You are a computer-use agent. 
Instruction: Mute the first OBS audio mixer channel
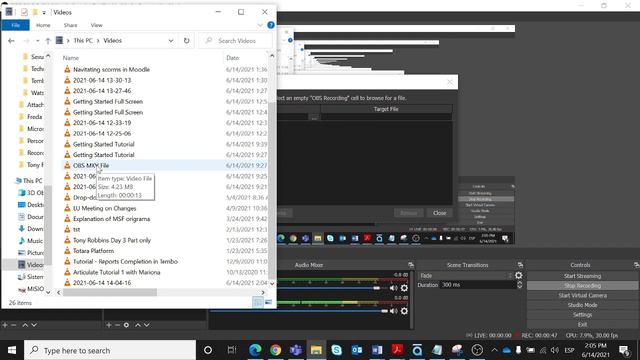click(x=393, y=288)
